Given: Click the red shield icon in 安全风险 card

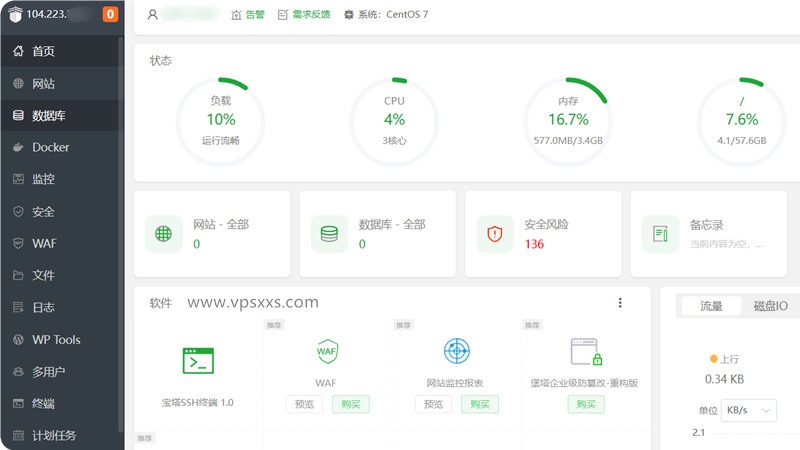Looking at the screenshot, I should (x=495, y=234).
